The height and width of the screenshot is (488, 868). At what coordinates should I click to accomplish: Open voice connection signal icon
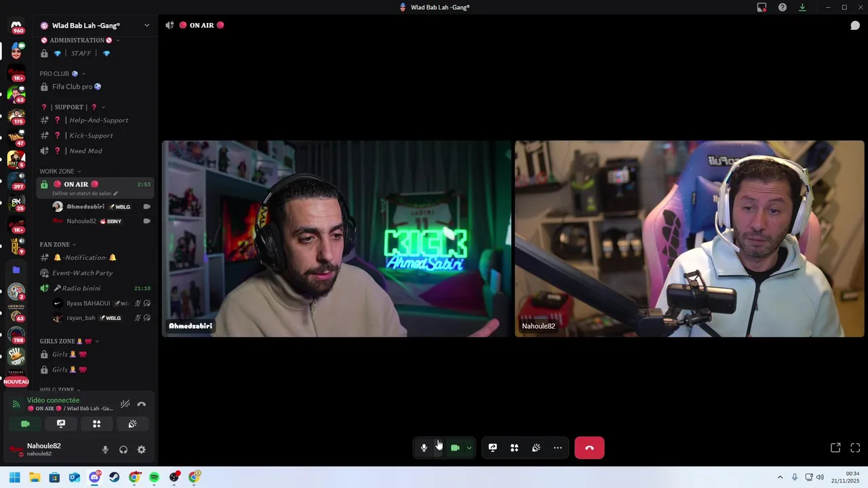pos(16,404)
